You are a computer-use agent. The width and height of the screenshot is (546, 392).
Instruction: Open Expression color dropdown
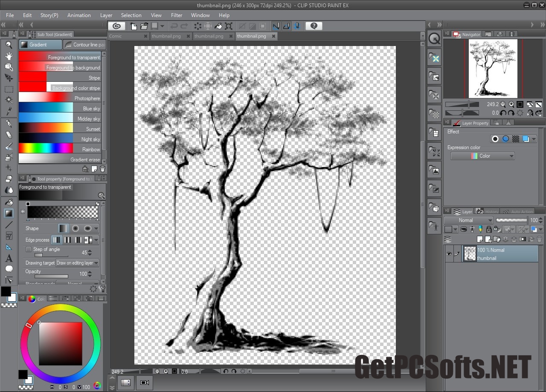pos(482,156)
